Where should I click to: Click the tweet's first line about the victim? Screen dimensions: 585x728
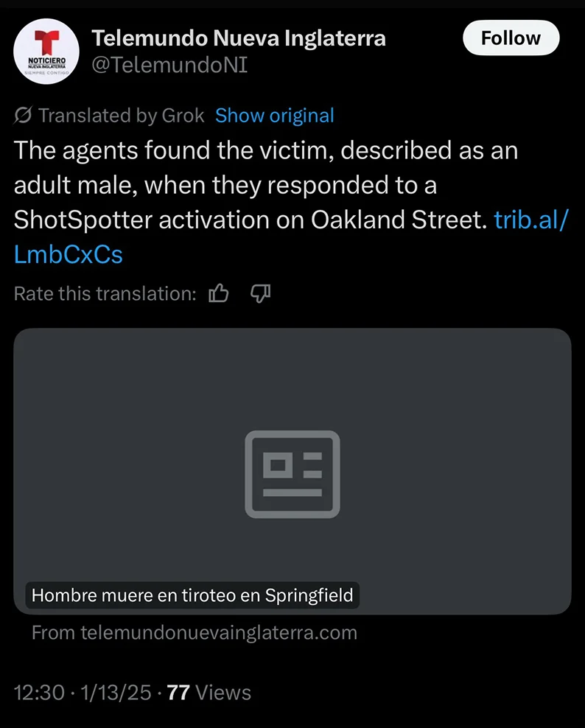click(x=265, y=150)
